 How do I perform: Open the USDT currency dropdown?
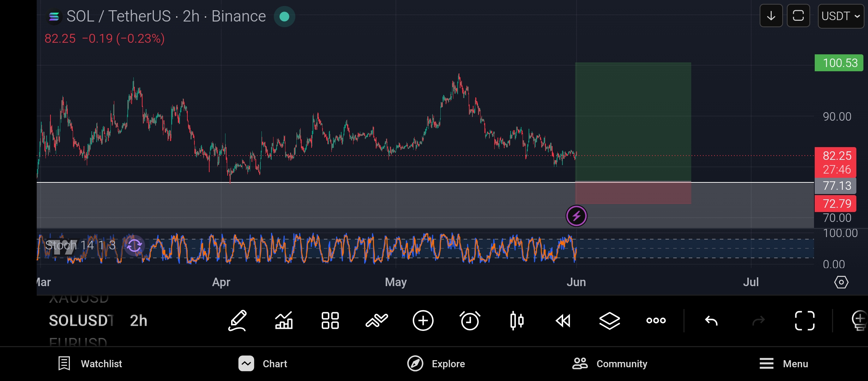coord(841,16)
